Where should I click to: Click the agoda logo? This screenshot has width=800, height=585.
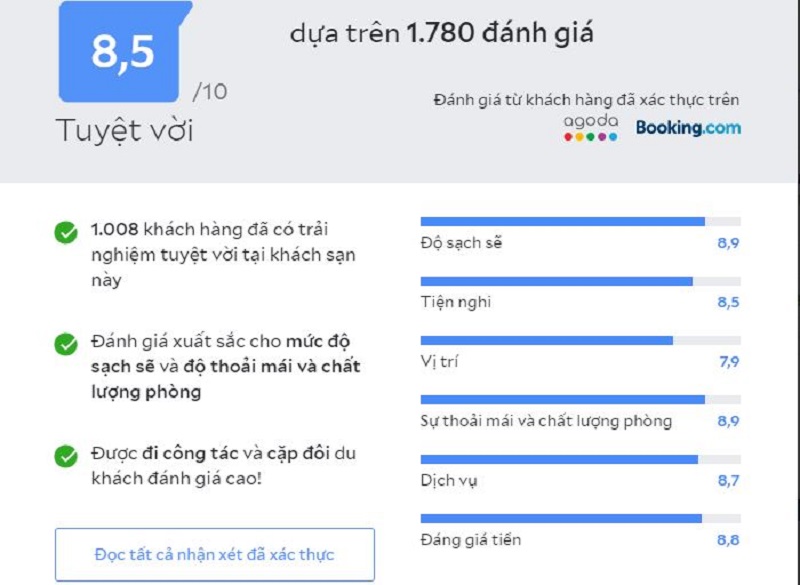pos(590,128)
